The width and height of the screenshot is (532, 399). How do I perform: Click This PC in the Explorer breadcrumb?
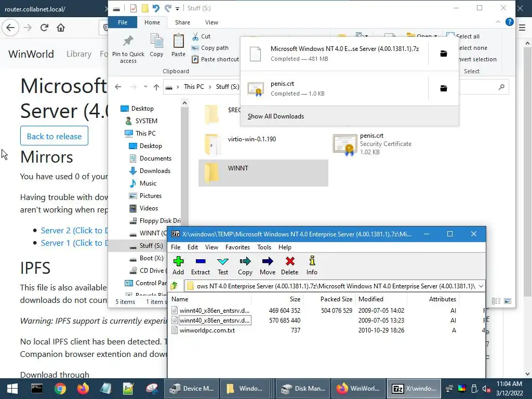pos(194,87)
